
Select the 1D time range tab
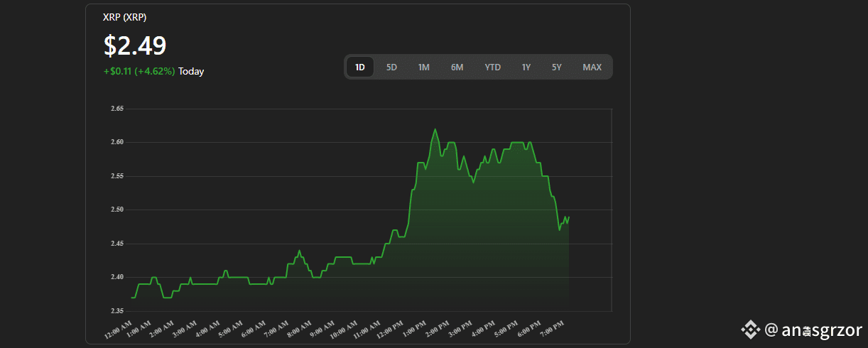(360, 67)
